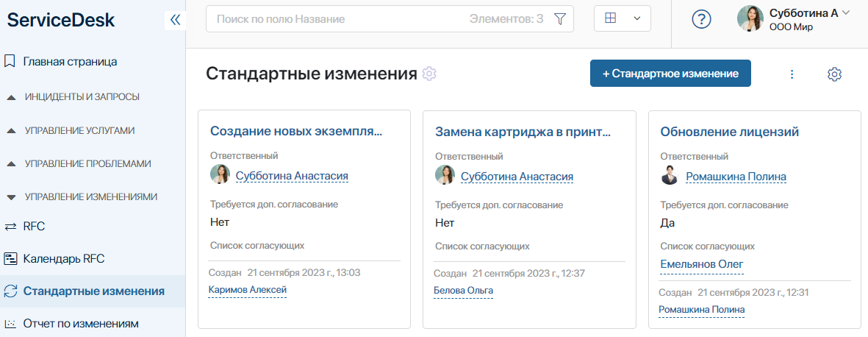Click the date 21 сентября 2023 г., 13:03
This screenshot has height=337, width=868.
[304, 273]
